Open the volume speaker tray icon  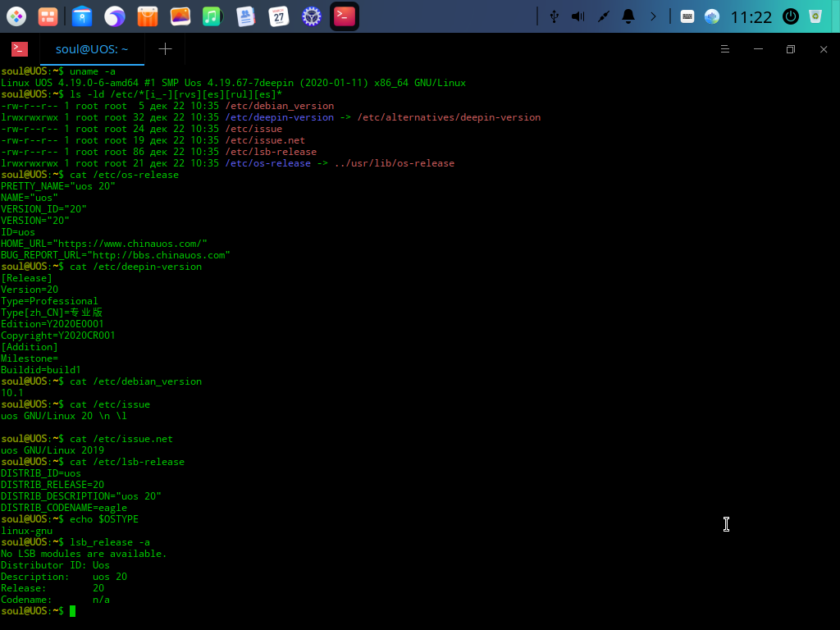point(578,16)
